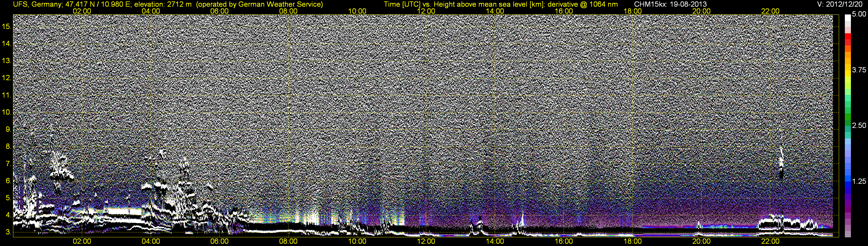Click the 8 km height axis label
This screenshot has height=246, width=868.
coord(8,147)
